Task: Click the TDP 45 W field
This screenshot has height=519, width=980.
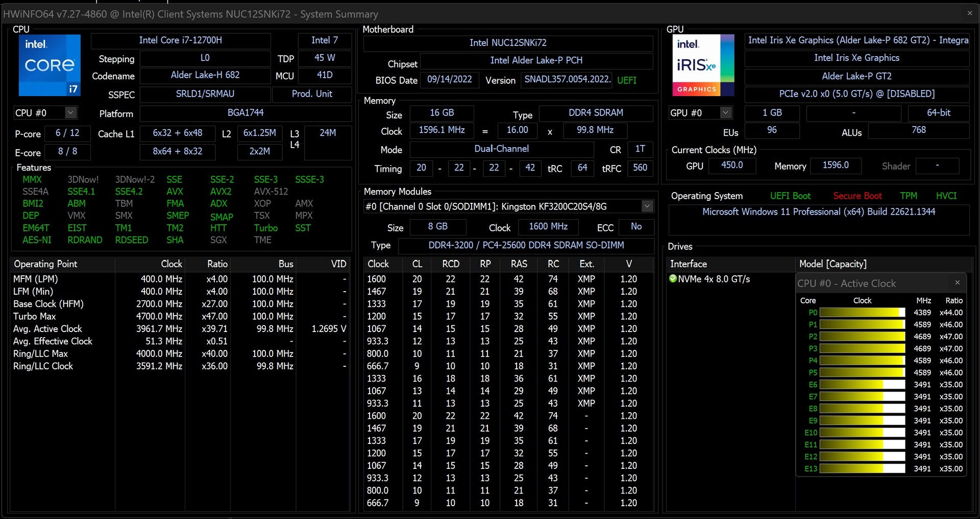Action: pos(325,58)
